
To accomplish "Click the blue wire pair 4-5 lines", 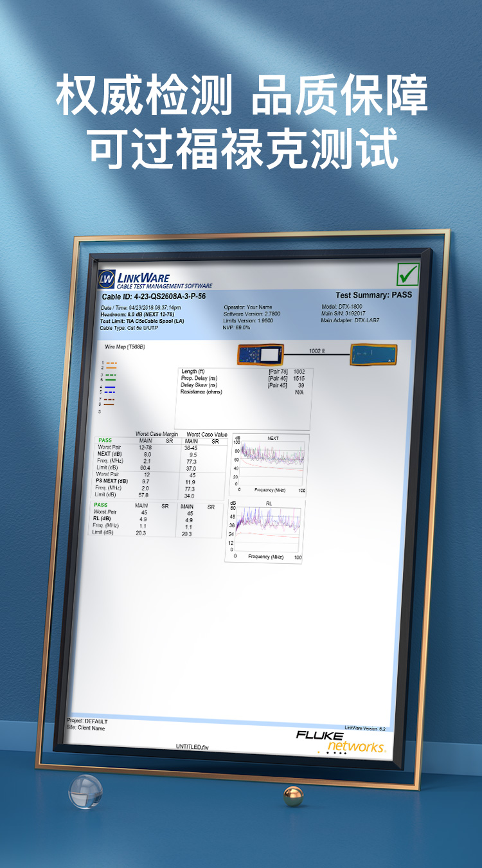I will [110, 389].
